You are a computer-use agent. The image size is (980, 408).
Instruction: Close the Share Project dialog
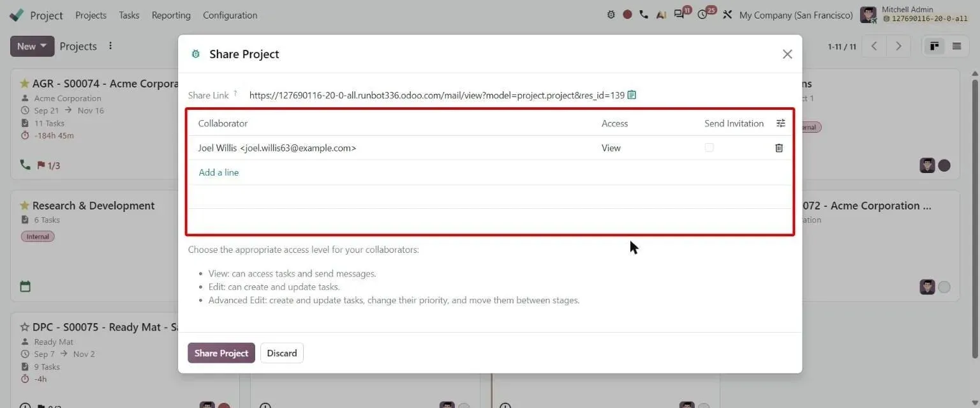click(x=787, y=54)
